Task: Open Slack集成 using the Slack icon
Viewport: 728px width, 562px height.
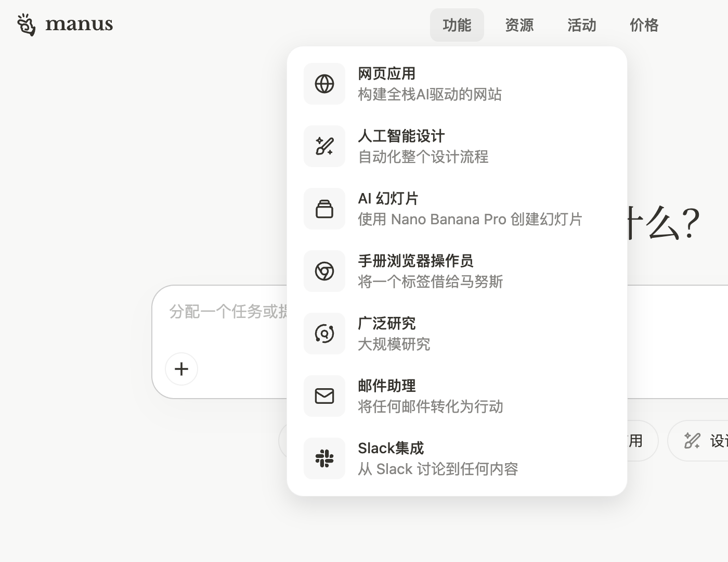Action: [x=324, y=458]
